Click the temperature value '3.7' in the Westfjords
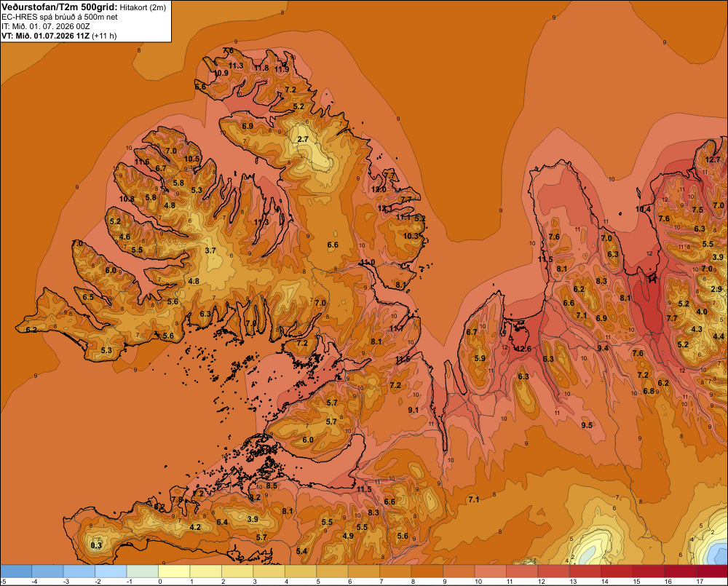The width and height of the screenshot is (728, 586). [210, 250]
